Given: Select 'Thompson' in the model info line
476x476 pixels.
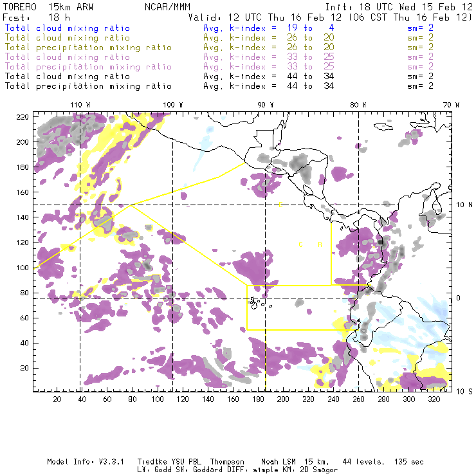Looking at the screenshot, I should coord(227,462).
